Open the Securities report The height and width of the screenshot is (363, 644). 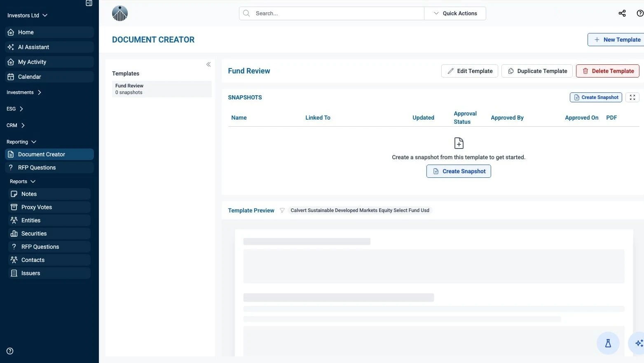coord(49,233)
